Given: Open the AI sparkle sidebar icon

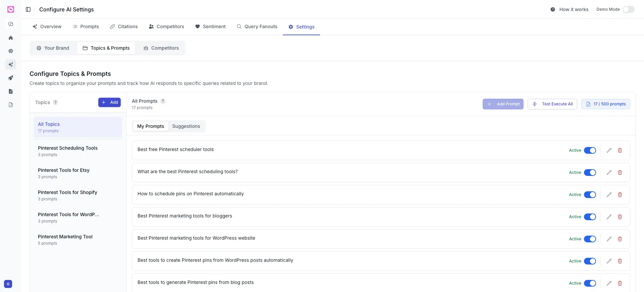Looking at the screenshot, I should coord(11,64).
